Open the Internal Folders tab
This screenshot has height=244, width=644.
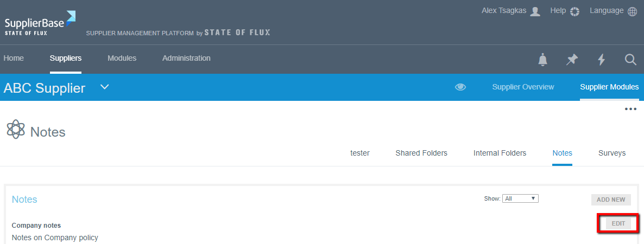coord(500,153)
